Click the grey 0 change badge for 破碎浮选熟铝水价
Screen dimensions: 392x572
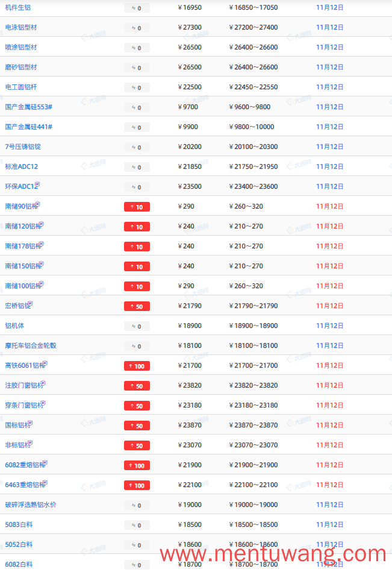tap(137, 505)
